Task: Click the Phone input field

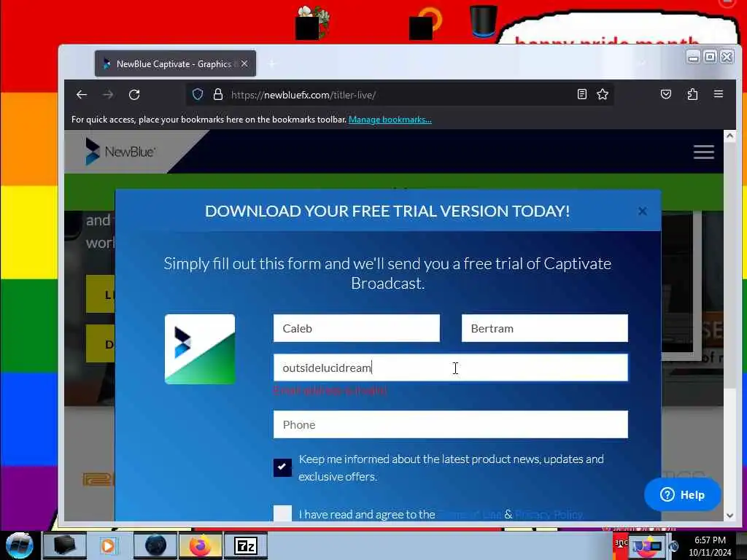Action: tap(451, 424)
